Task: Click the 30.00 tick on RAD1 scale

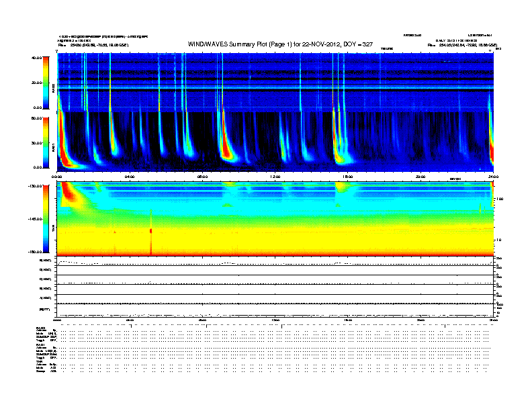Action: tap(36, 143)
